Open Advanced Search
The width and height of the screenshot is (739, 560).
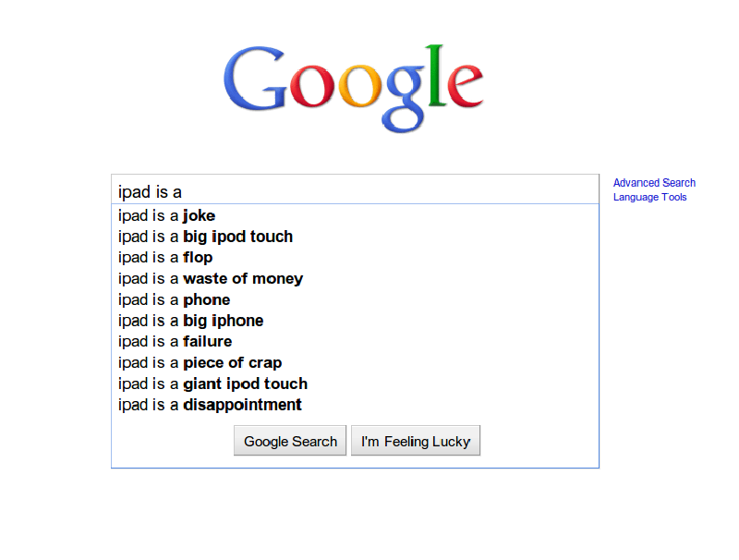tap(654, 182)
